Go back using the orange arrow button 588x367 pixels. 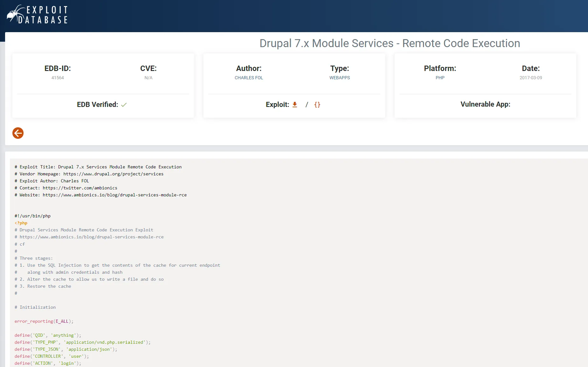click(x=18, y=133)
